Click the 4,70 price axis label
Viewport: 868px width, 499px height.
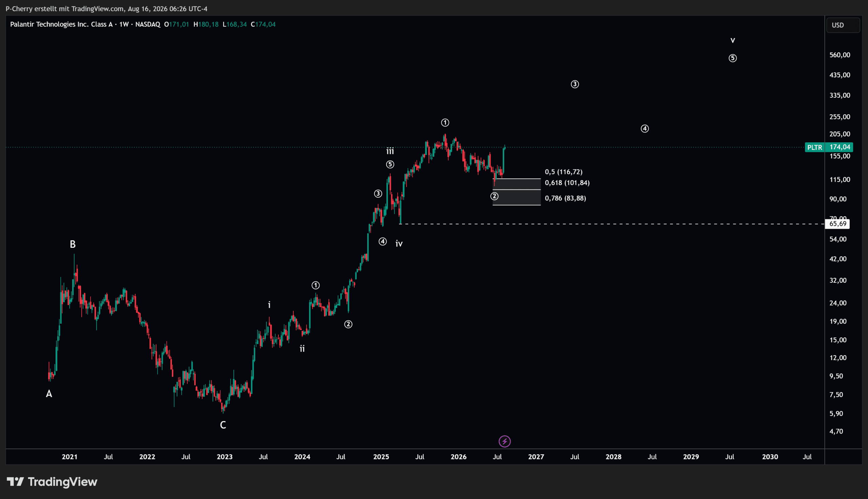coord(836,432)
